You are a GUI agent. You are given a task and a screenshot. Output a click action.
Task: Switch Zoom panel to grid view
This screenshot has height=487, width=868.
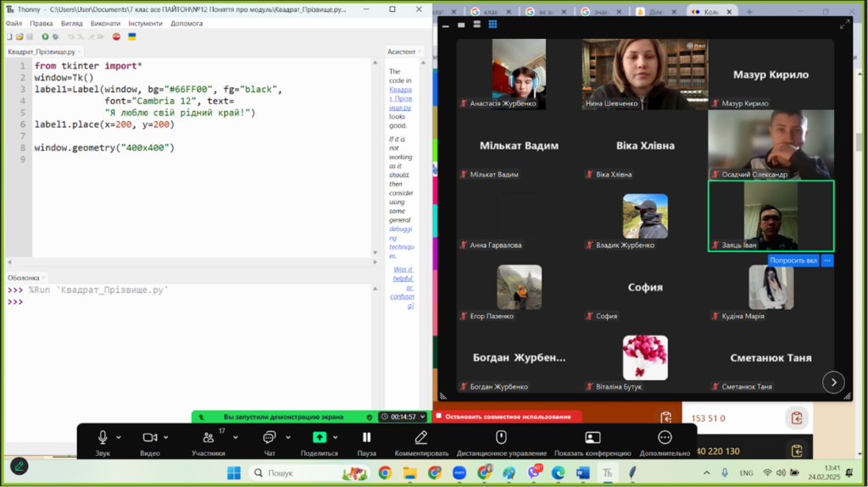[492, 25]
